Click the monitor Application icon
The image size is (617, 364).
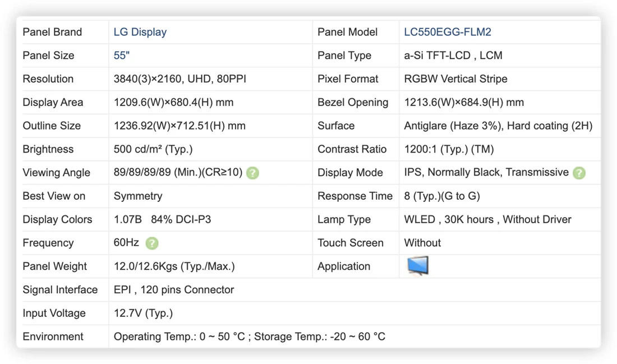point(418,266)
